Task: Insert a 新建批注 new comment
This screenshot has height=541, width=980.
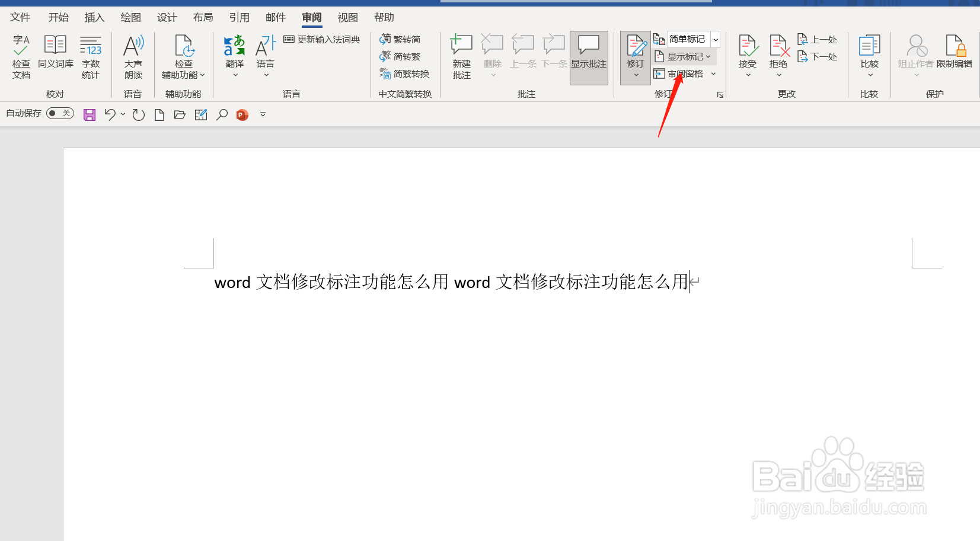Action: [x=461, y=57]
